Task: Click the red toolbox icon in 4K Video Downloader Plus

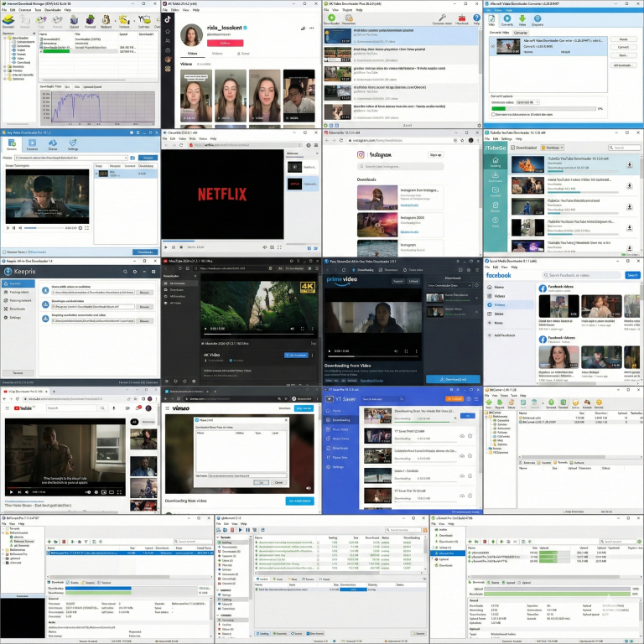Action: coord(462,18)
